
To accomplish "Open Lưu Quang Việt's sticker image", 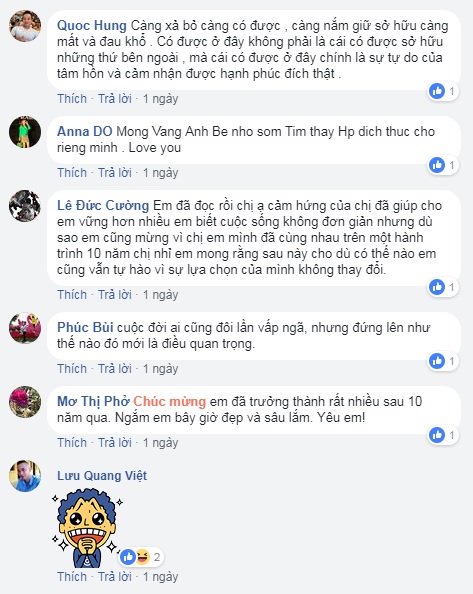I will (87, 527).
